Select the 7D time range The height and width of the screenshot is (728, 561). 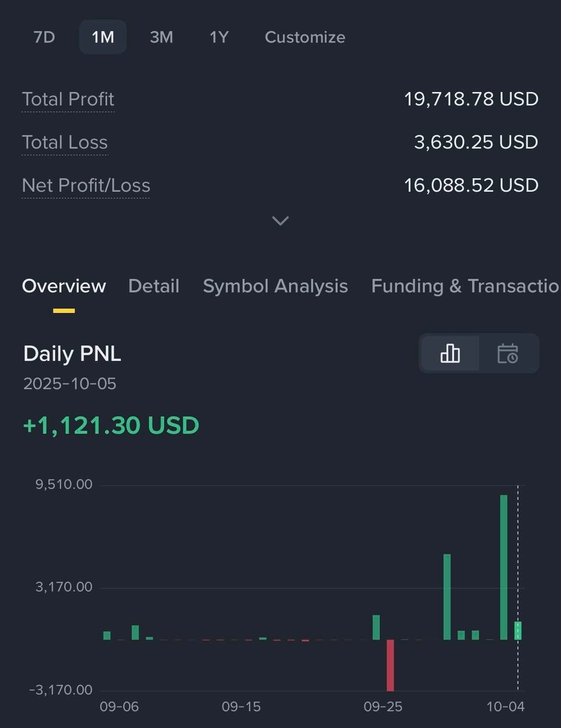(45, 37)
